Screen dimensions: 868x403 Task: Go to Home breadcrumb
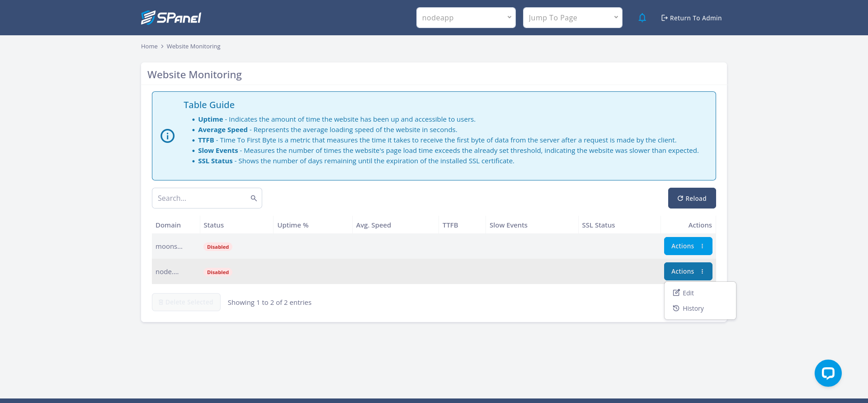149,46
